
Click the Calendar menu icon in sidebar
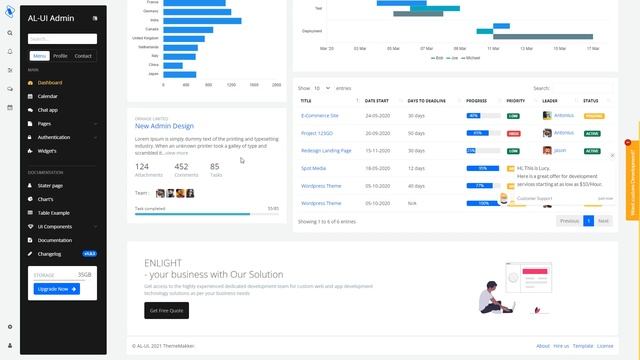pyautogui.click(x=30, y=96)
